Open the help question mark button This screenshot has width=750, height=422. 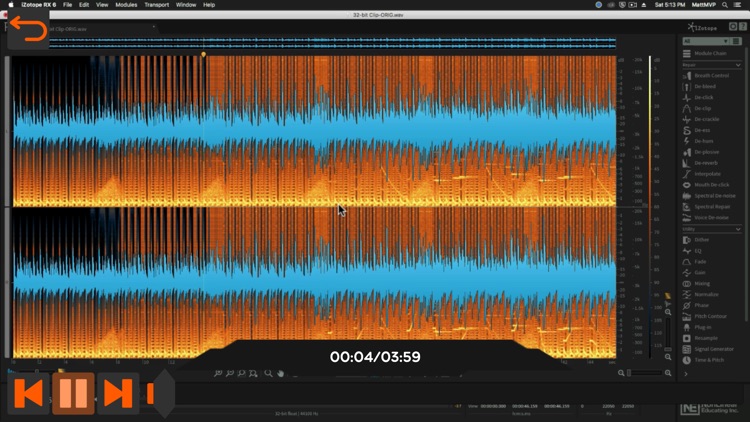(743, 27)
